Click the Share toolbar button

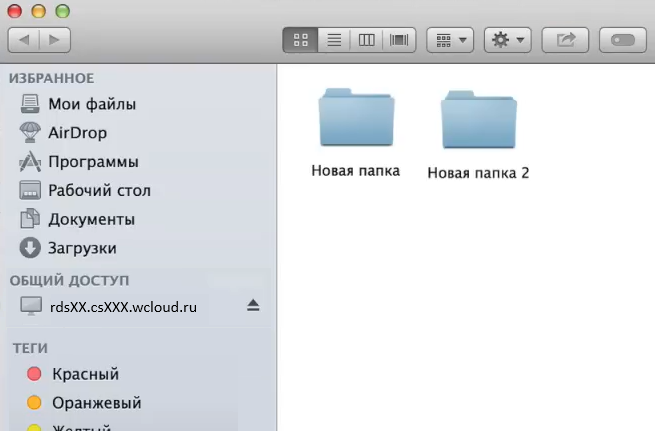coord(565,40)
